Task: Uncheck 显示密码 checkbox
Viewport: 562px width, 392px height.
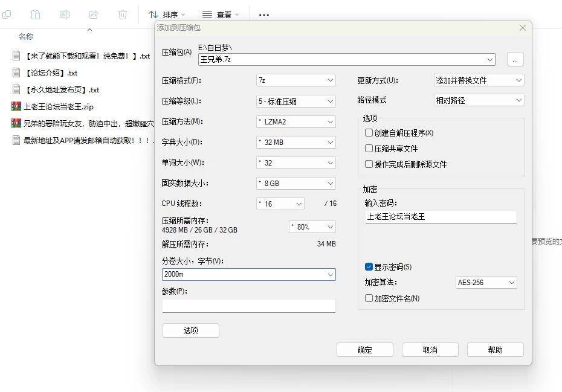Action: click(369, 266)
